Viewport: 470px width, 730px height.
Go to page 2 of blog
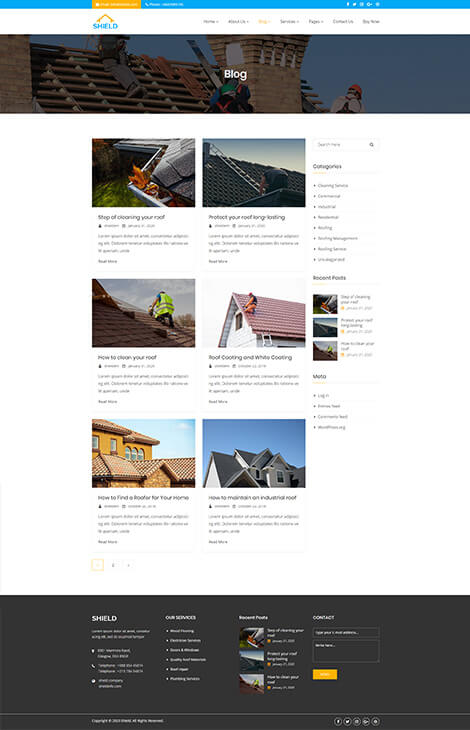pyautogui.click(x=113, y=565)
